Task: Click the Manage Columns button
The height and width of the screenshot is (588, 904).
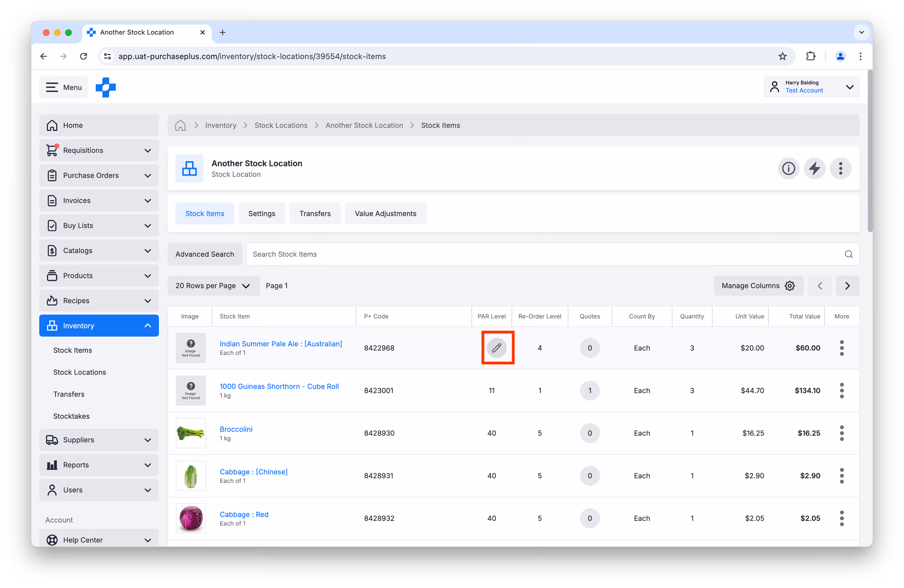Action: tap(758, 285)
